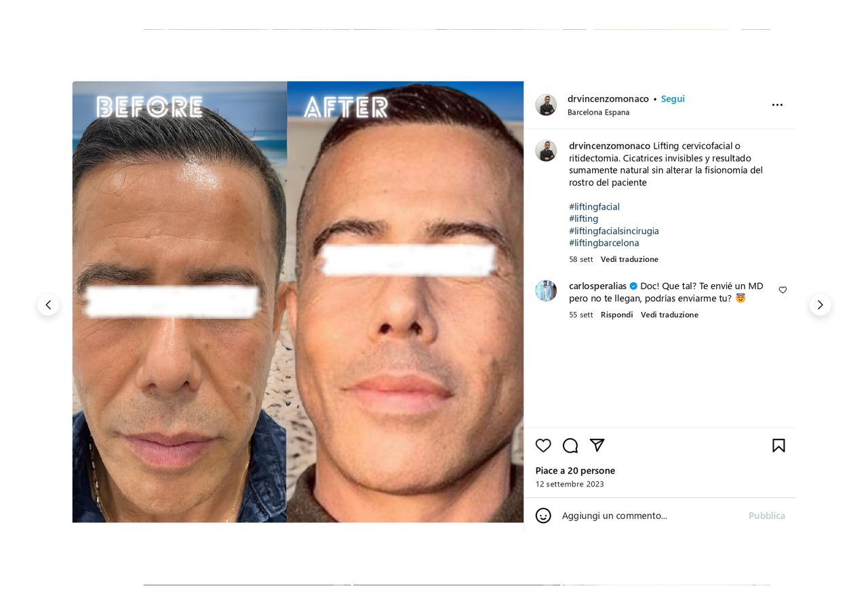Viewport: 868px width, 614px height.
Task: Show caption translation with Vedi traduzione
Action: [629, 259]
